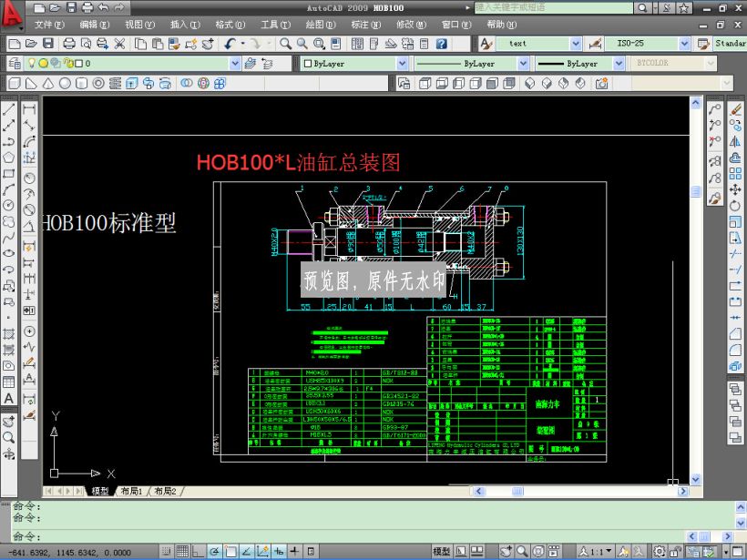Viewport: 747px width, 560px height.
Task: Toggle Lineweight display in status bar
Action: 295,552
